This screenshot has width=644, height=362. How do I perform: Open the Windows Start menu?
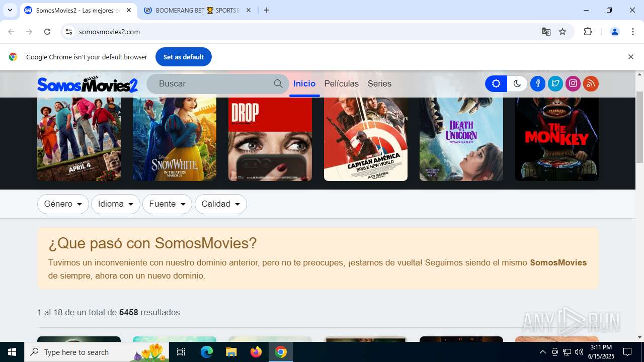[x=12, y=352]
